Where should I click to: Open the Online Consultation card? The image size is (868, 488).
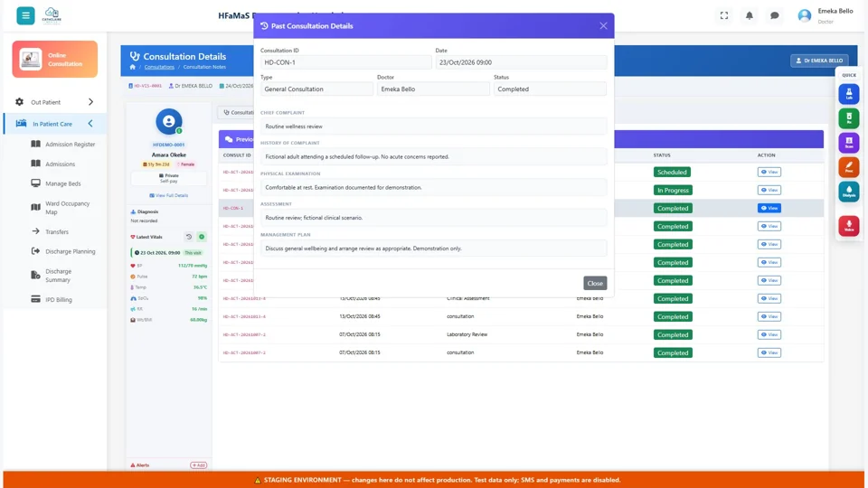(55, 60)
